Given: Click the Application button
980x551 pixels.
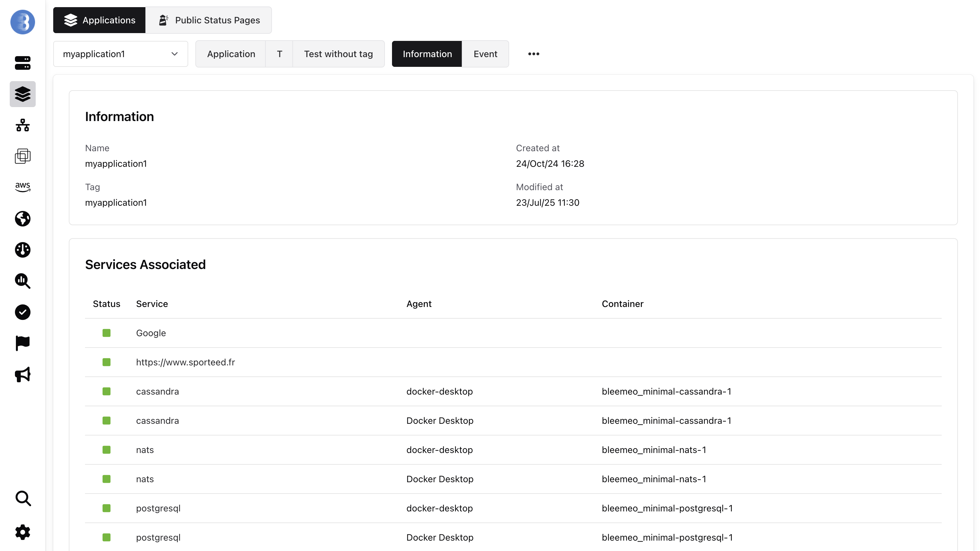Looking at the screenshot, I should point(231,54).
